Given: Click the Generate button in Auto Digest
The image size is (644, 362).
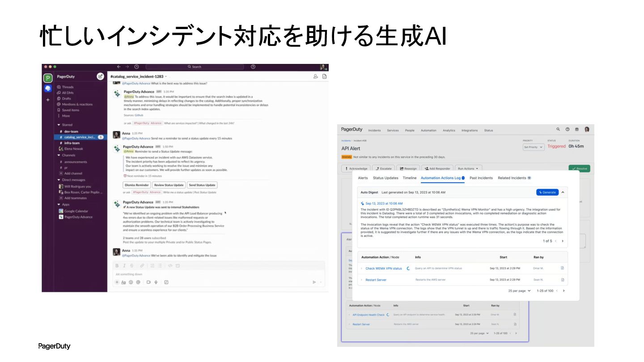Looking at the screenshot, I should pos(547,192).
